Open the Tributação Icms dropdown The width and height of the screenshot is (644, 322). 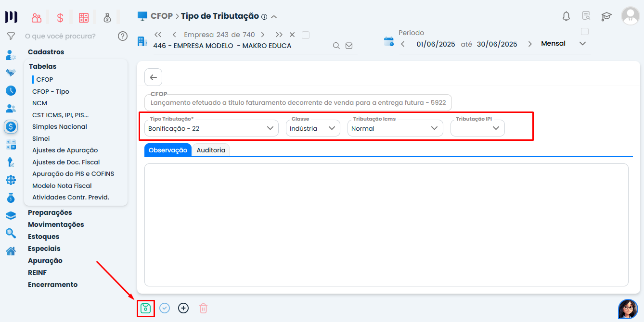point(434,128)
